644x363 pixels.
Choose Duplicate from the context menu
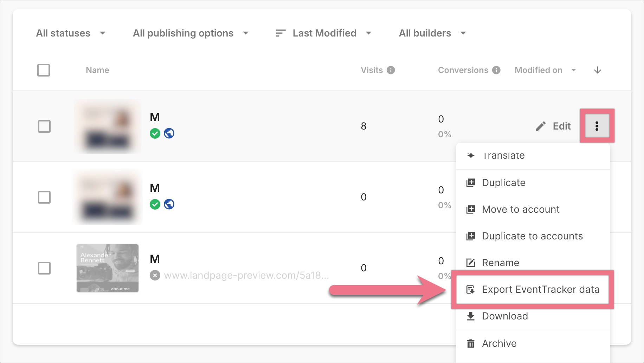tap(533, 183)
